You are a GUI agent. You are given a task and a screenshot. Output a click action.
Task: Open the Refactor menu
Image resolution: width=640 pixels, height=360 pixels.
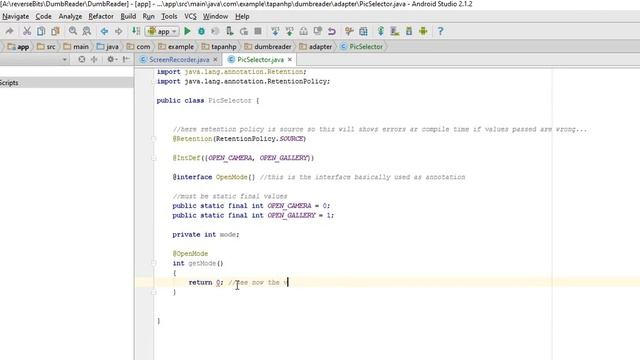(101, 16)
